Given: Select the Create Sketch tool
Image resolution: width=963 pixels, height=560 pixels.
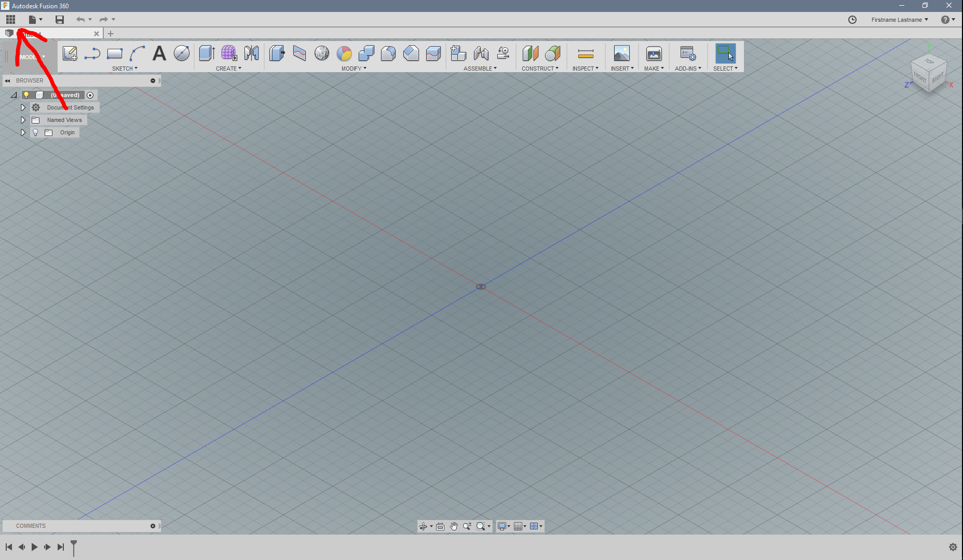Looking at the screenshot, I should (70, 53).
